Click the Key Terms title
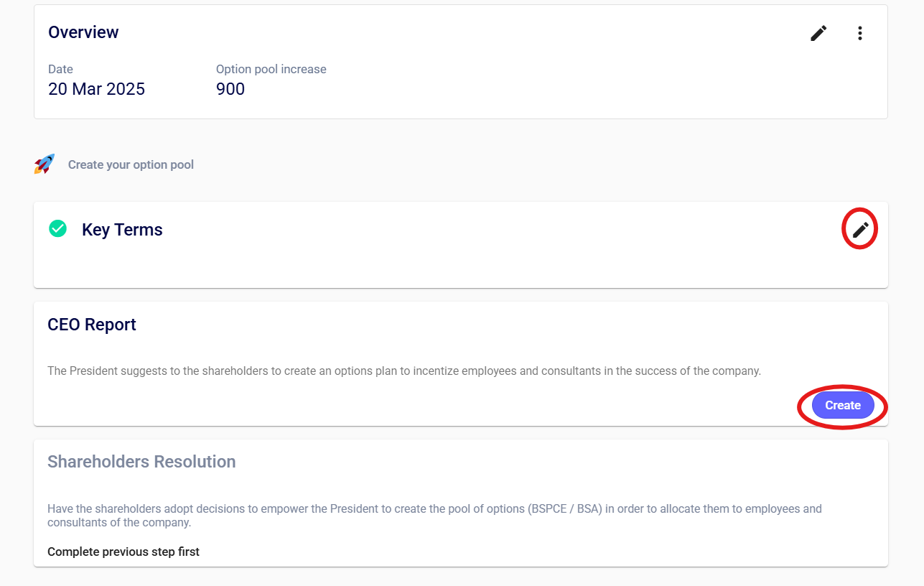Viewport: 924px width, 586px height. pos(122,230)
